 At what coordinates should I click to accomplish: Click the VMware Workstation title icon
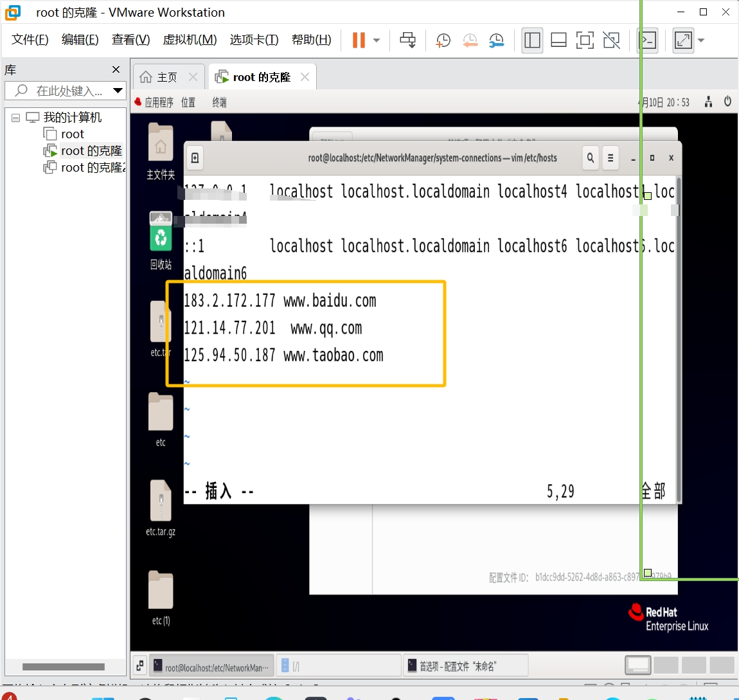13,13
